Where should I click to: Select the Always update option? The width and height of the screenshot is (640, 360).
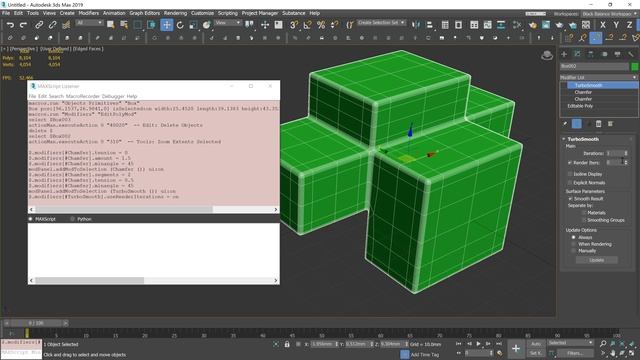[x=573, y=237]
